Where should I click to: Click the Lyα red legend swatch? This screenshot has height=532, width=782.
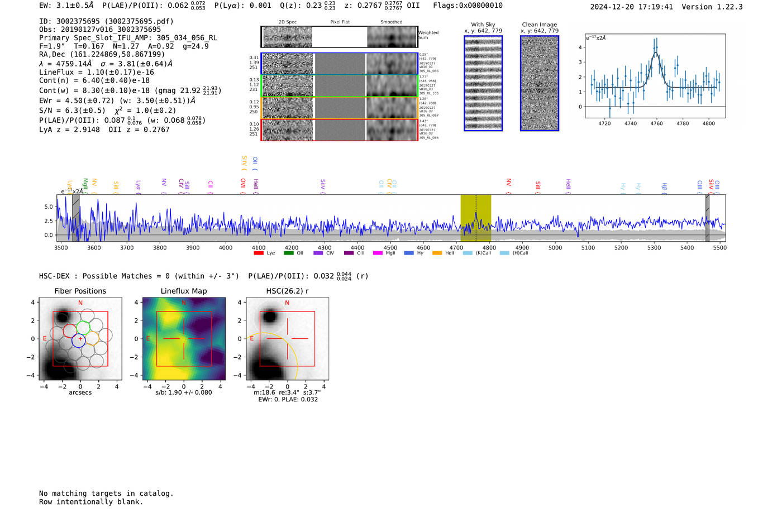[258, 253]
